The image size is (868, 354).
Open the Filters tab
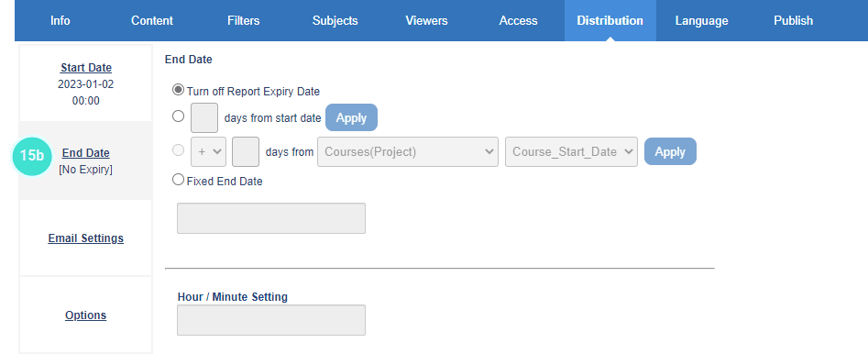pos(243,20)
